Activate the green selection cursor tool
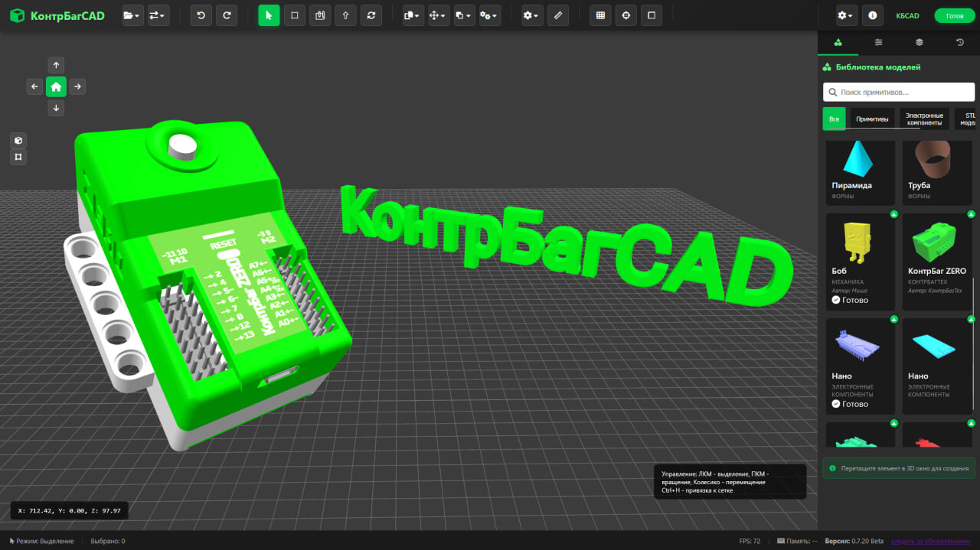 coord(269,15)
